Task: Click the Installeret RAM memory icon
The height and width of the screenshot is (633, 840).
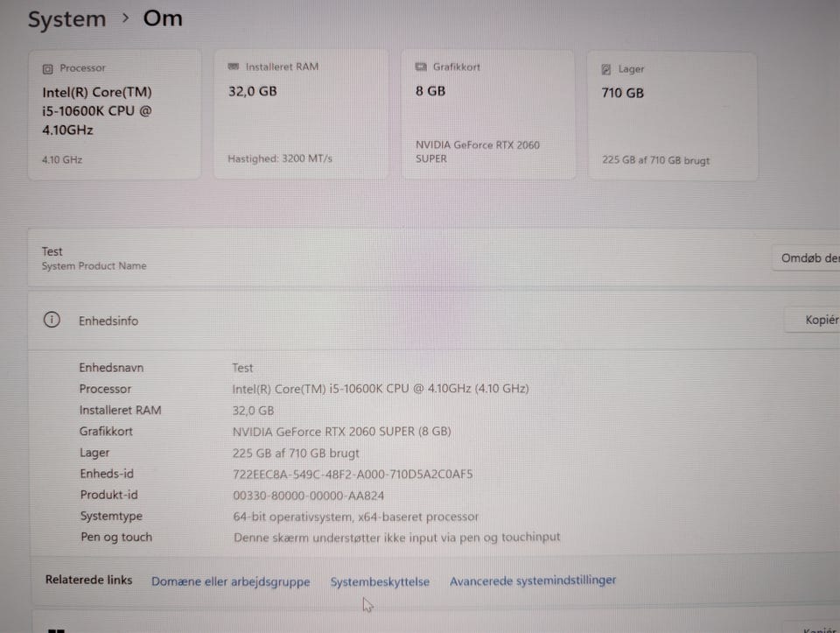Action: (x=234, y=67)
